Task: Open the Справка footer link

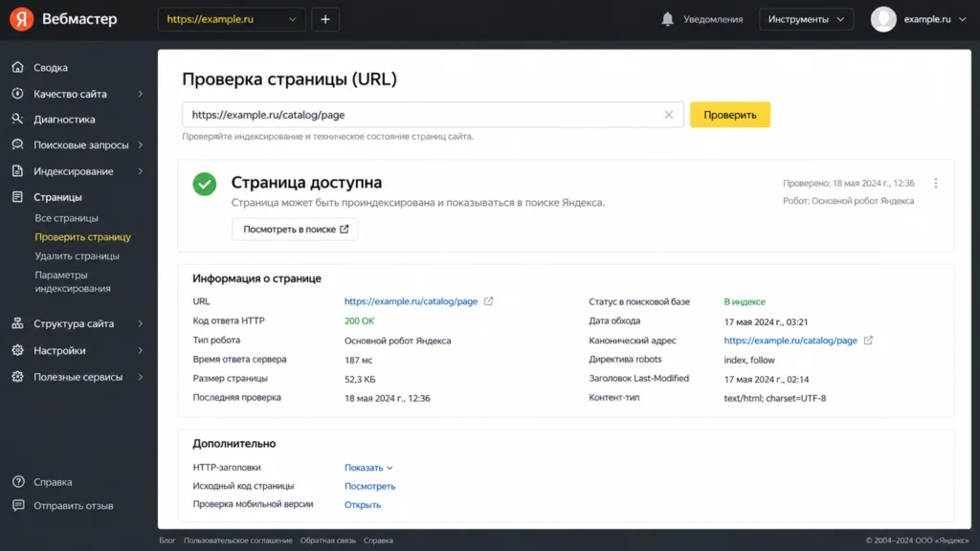Action: (x=378, y=540)
